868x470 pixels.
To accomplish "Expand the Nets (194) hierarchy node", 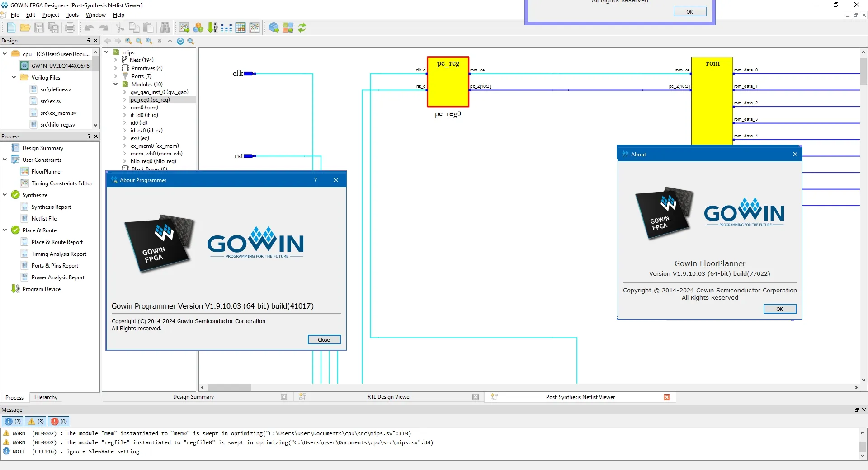I will 116,60.
